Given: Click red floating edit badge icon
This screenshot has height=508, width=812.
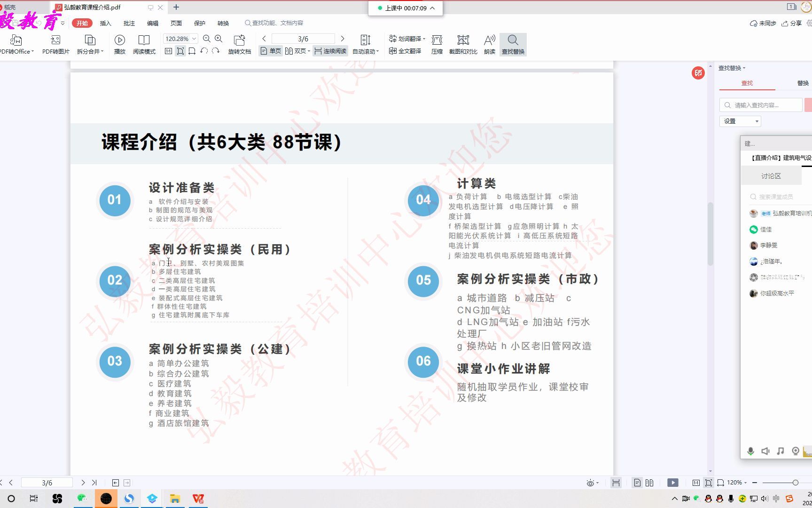Looking at the screenshot, I should click(698, 73).
